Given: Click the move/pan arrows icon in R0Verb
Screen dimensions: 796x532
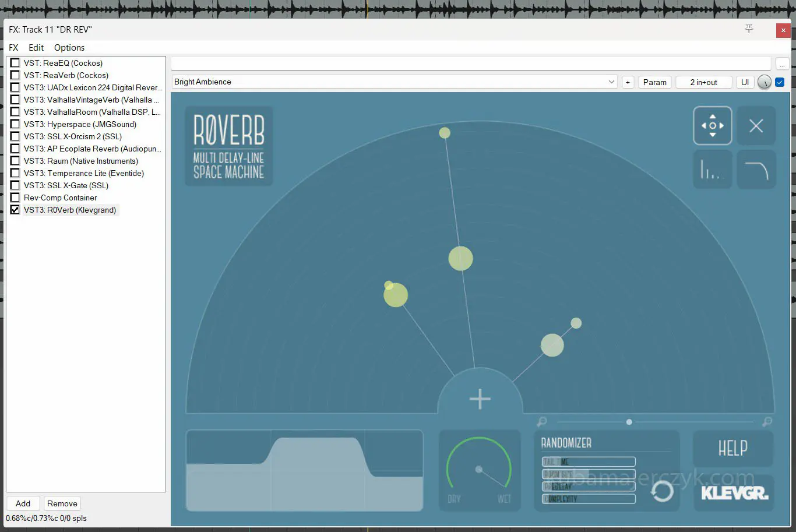Looking at the screenshot, I should pos(712,125).
